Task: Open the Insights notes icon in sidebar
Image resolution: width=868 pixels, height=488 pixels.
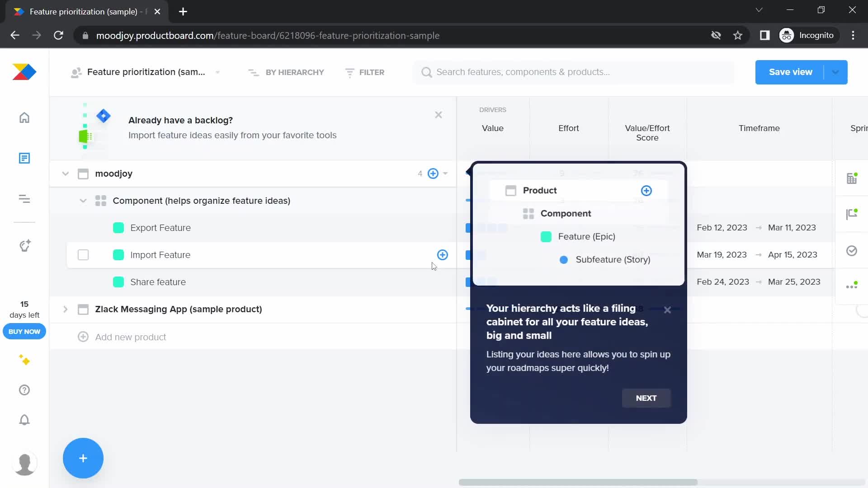Action: pos(24,158)
